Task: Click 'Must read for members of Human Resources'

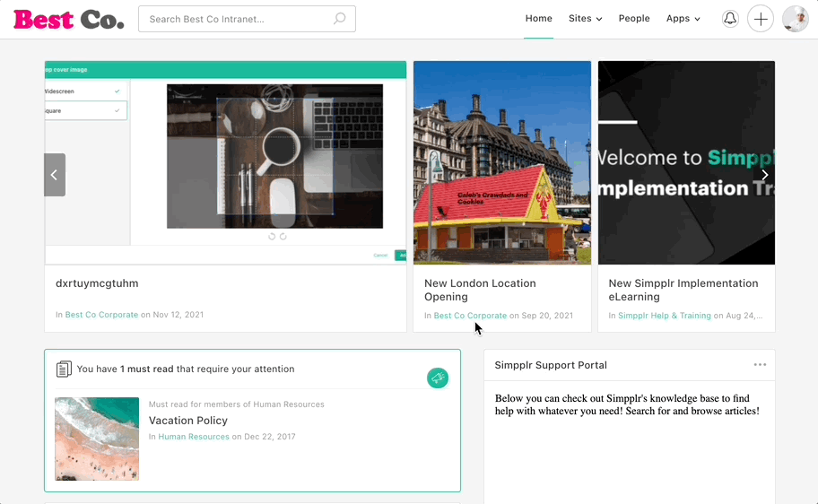Action: pyautogui.click(x=236, y=404)
